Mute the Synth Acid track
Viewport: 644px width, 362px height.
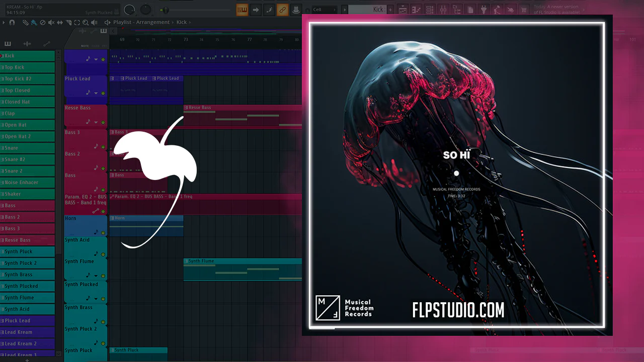tap(103, 254)
